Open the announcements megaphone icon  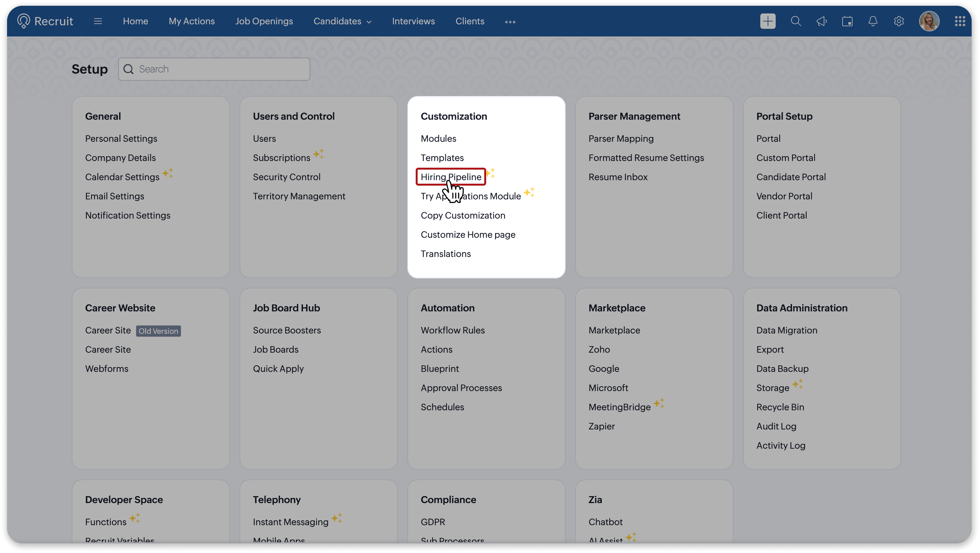pyautogui.click(x=822, y=21)
